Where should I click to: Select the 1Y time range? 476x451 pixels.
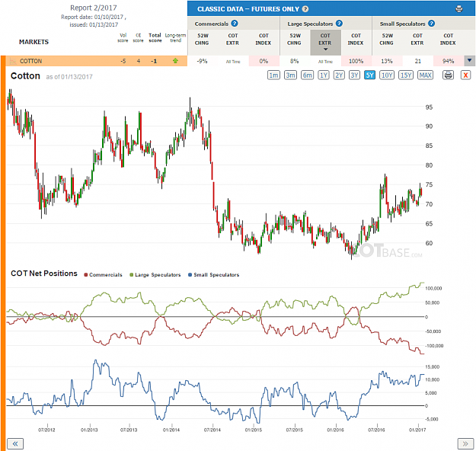[324, 75]
